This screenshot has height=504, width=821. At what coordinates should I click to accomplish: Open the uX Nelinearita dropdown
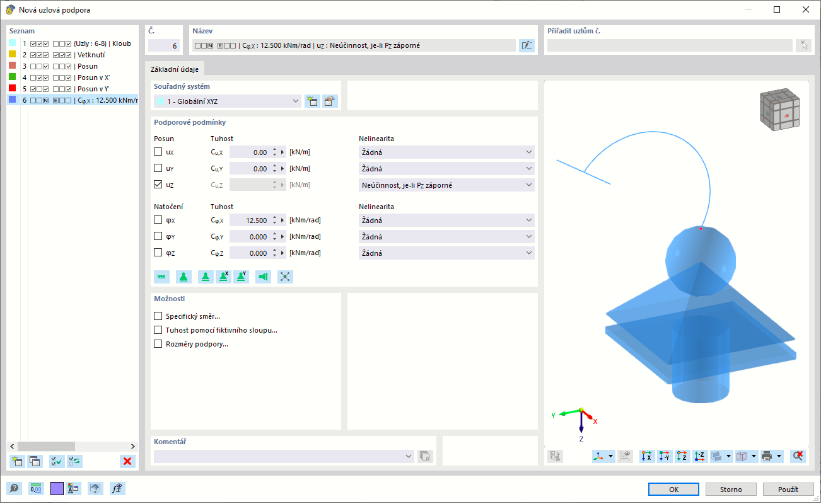click(446, 152)
